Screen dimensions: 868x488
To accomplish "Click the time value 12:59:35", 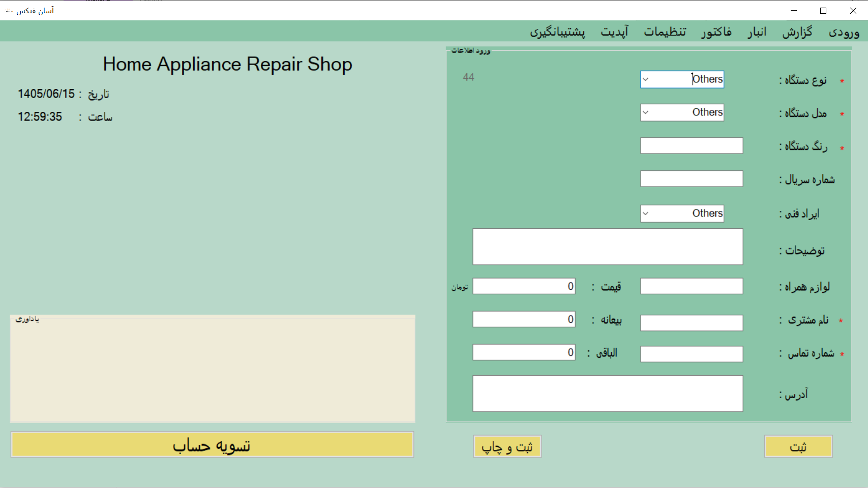I will (x=40, y=117).
